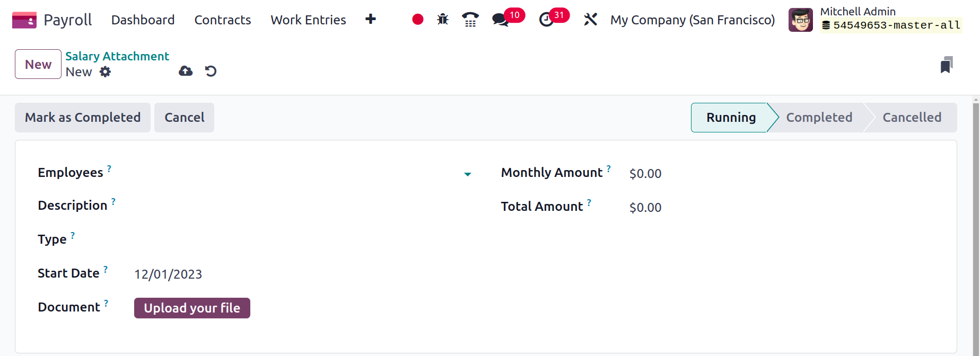Image resolution: width=980 pixels, height=356 pixels.
Task: Open the Contracts menu
Action: pyautogui.click(x=223, y=20)
